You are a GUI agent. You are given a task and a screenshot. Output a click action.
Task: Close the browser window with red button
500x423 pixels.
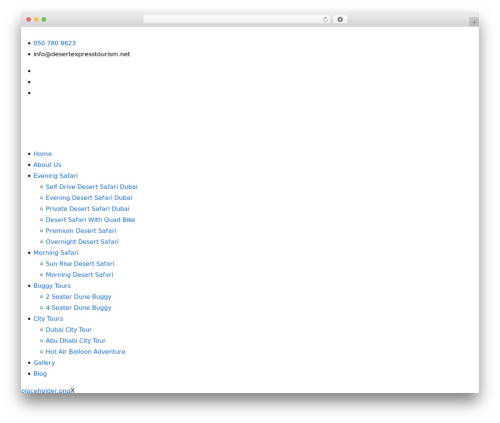[x=29, y=20]
